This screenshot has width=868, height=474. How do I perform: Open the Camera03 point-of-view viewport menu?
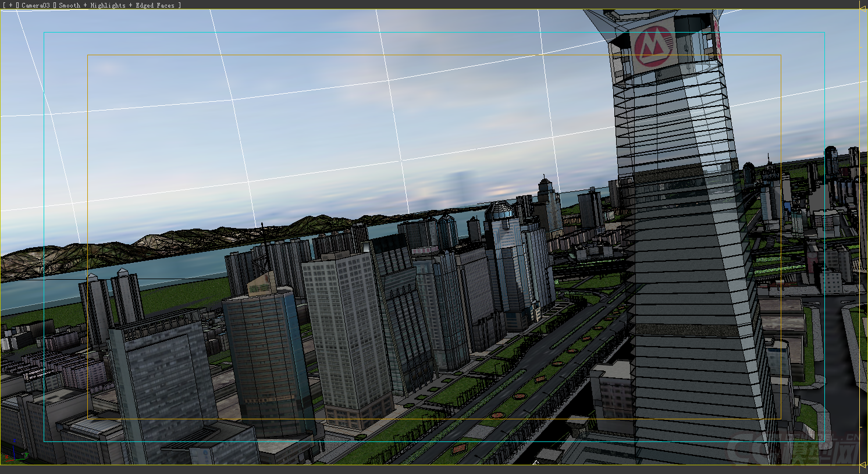[x=35, y=5]
